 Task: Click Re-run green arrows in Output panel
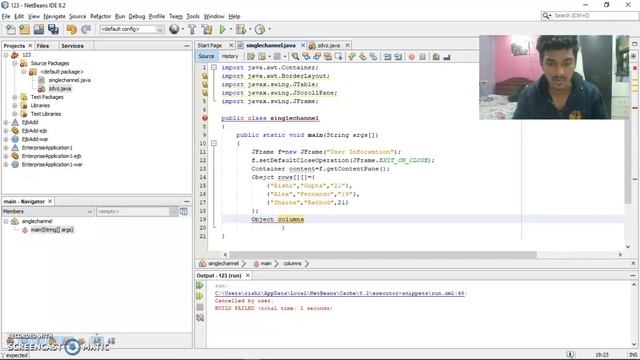(x=200, y=285)
